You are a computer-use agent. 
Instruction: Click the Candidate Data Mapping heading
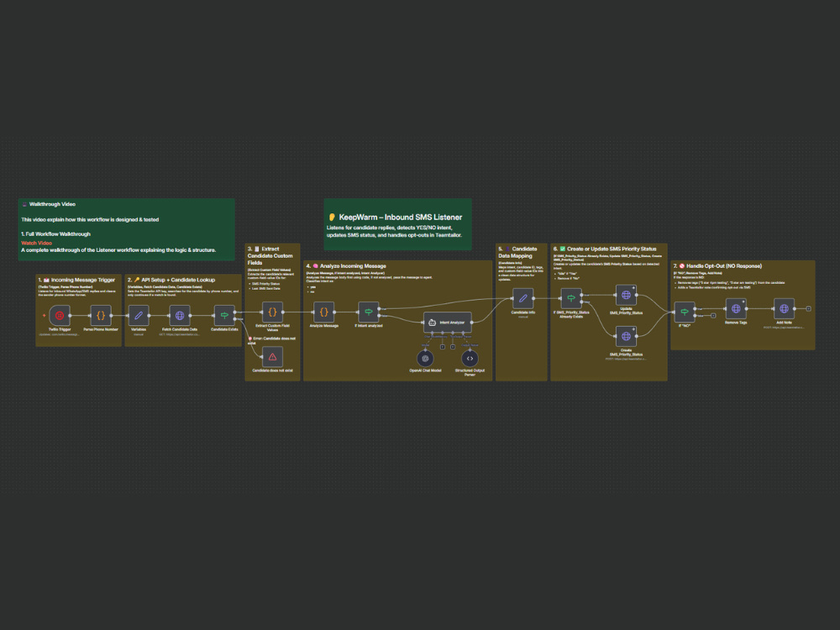point(517,252)
